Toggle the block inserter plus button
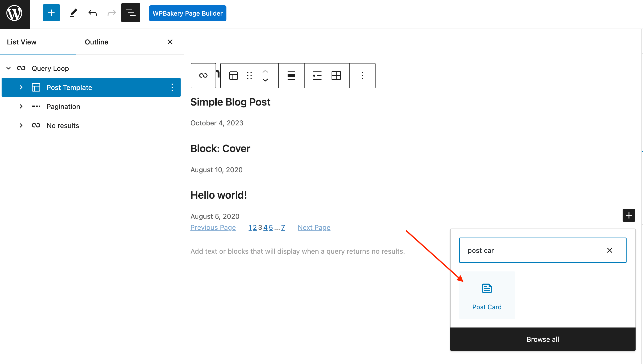 pyautogui.click(x=51, y=13)
